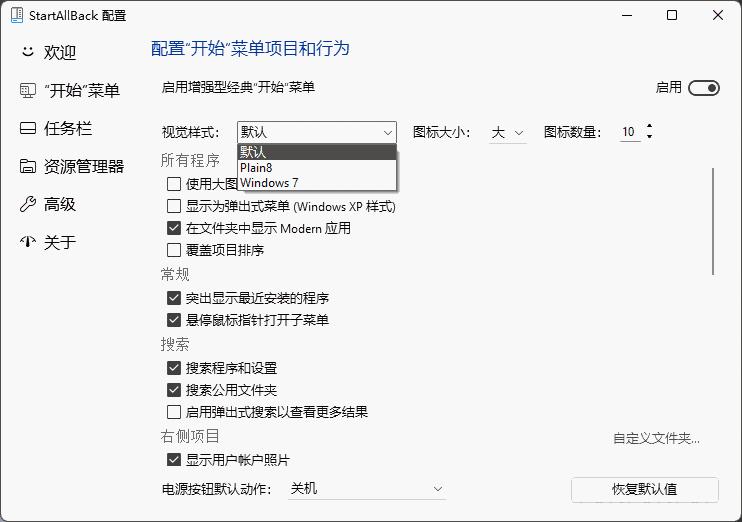Select Plain8 from the style list
Screen dimensions: 742x522
click(257, 168)
